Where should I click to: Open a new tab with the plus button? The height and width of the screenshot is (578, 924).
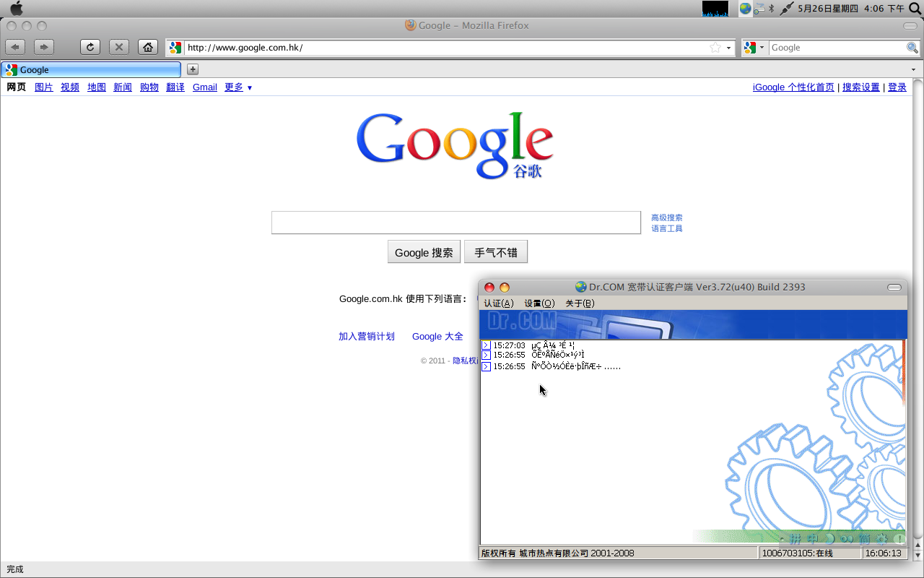coord(193,69)
